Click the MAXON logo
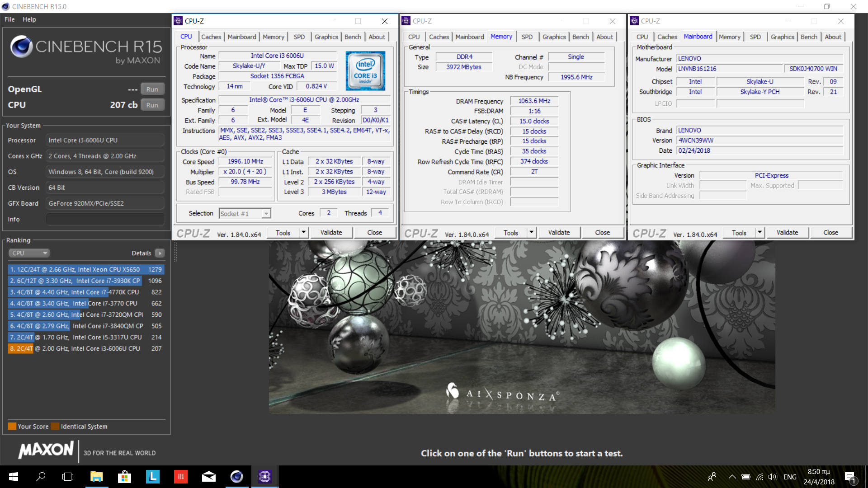Viewport: 868px width, 488px height. (46, 450)
